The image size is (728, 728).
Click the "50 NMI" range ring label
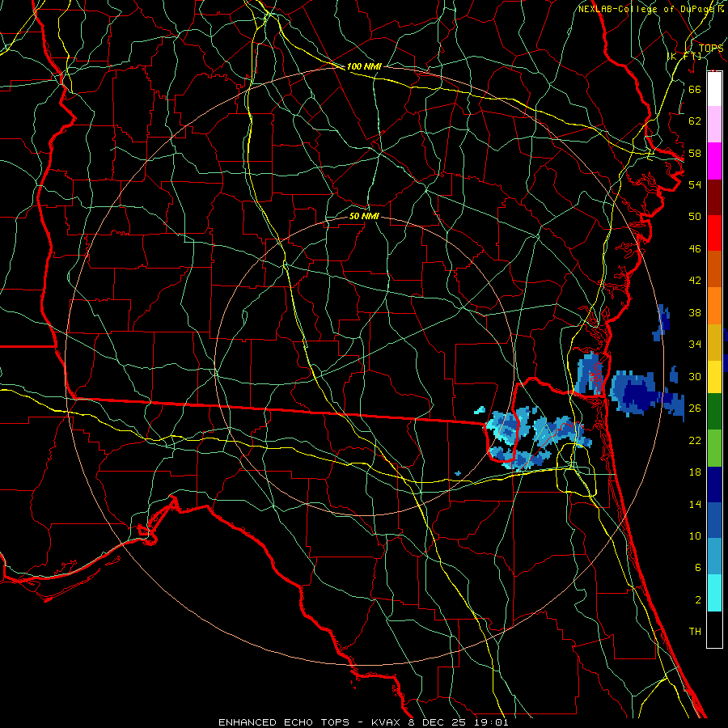pos(364,216)
